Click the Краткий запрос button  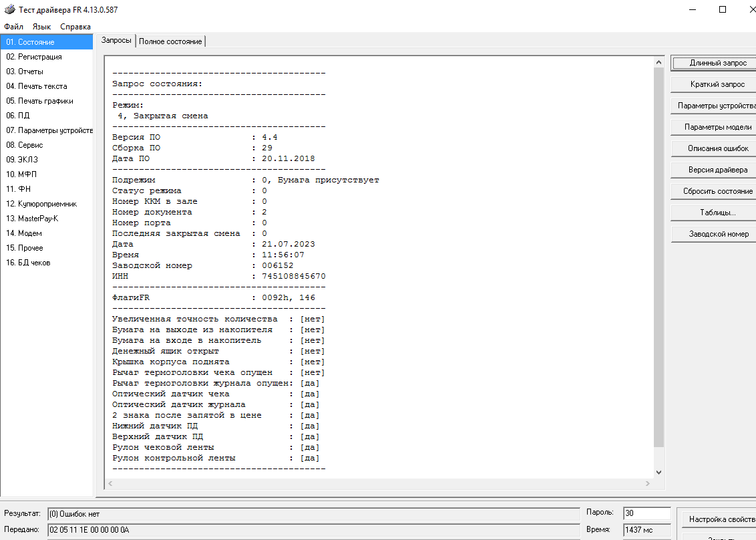coord(715,84)
